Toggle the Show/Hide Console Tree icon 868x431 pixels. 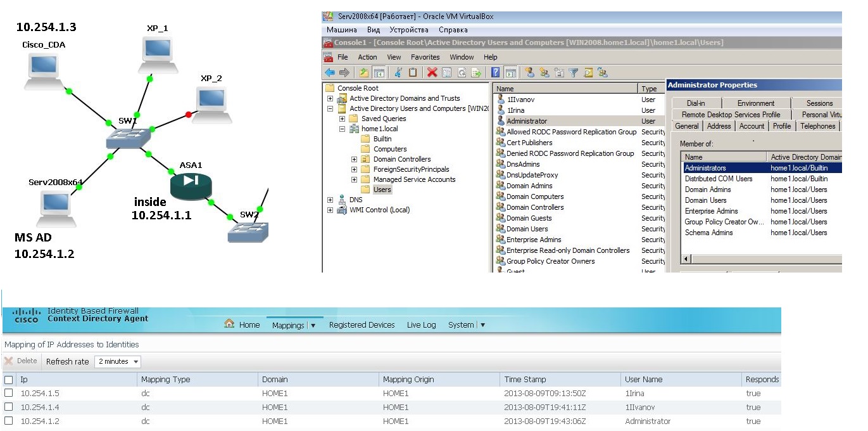(x=379, y=72)
